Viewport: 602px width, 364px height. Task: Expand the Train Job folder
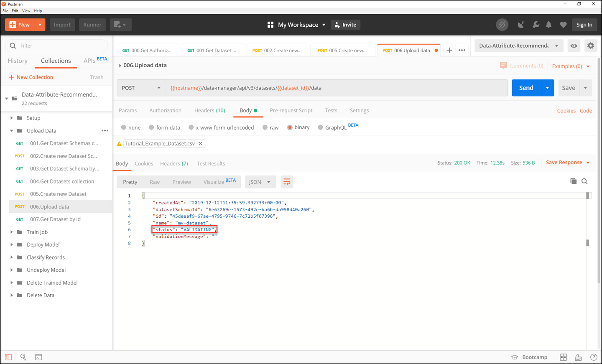(12, 232)
